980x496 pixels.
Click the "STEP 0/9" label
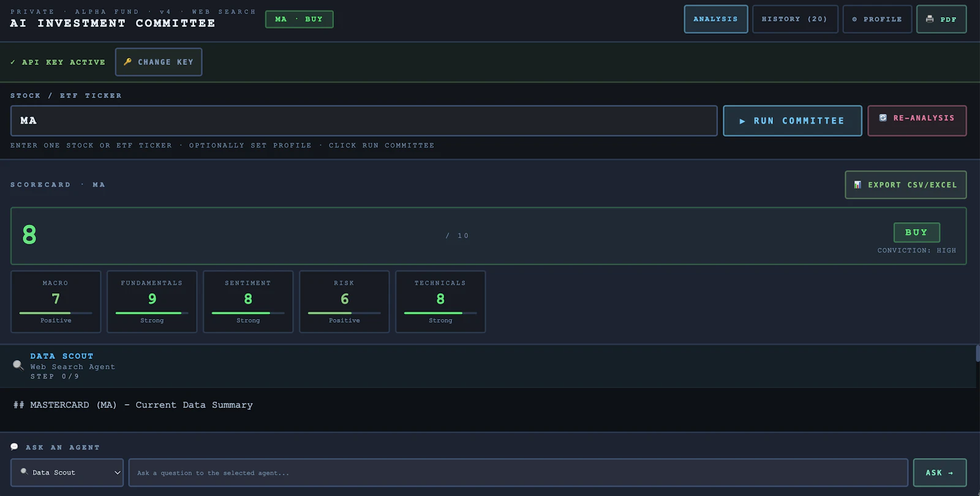pos(55,377)
